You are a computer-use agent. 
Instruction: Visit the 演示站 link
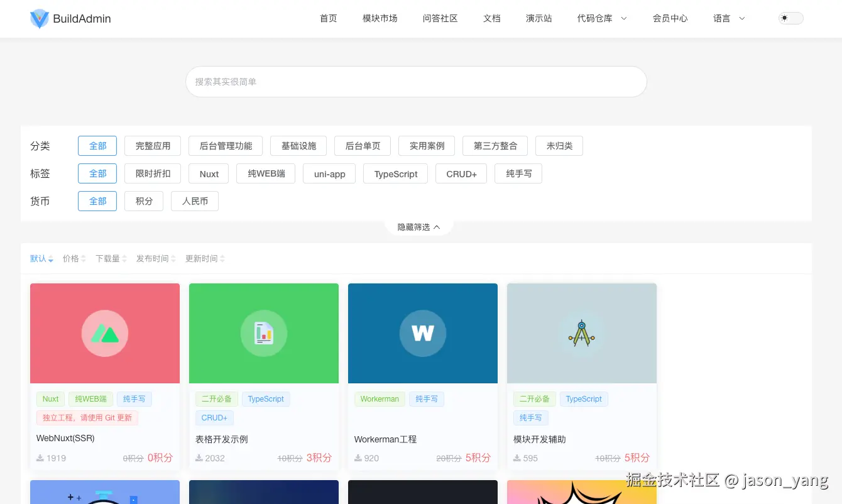tap(539, 18)
